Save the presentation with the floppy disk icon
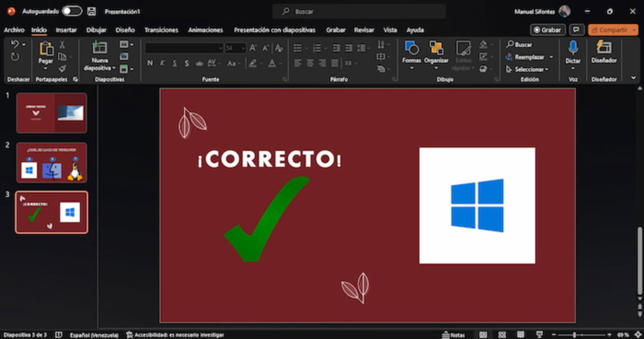 92,11
